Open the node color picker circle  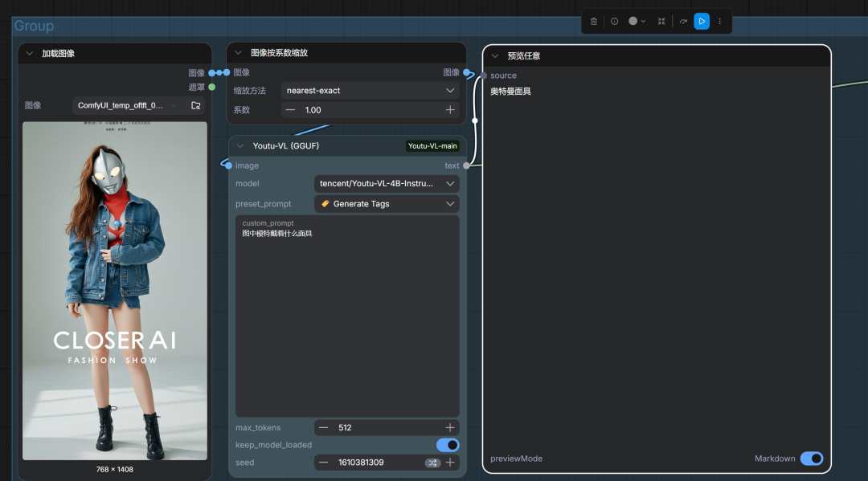point(637,21)
